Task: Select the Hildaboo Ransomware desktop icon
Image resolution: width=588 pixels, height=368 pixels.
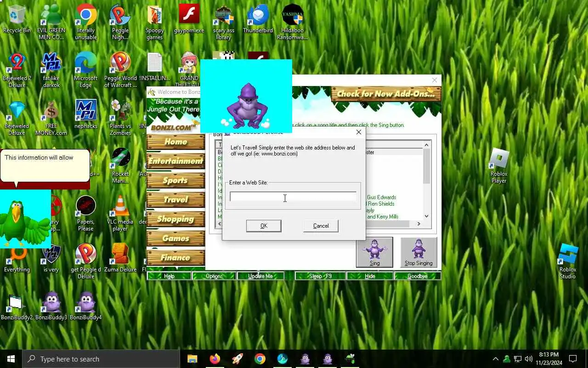Action: pos(292,22)
